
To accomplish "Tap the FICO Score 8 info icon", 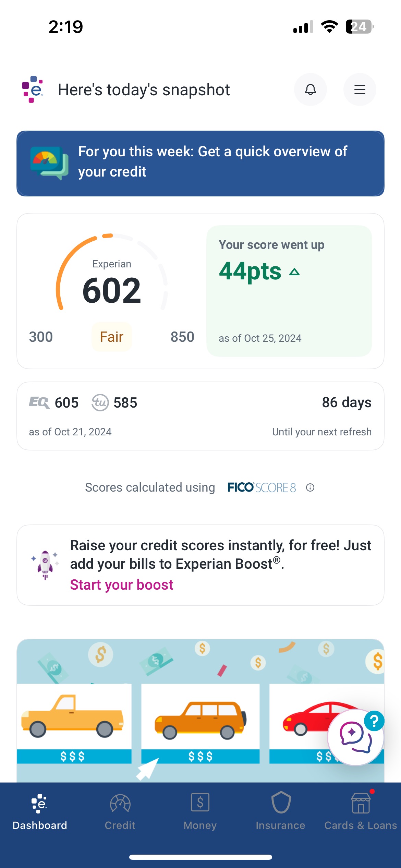I will click(310, 487).
